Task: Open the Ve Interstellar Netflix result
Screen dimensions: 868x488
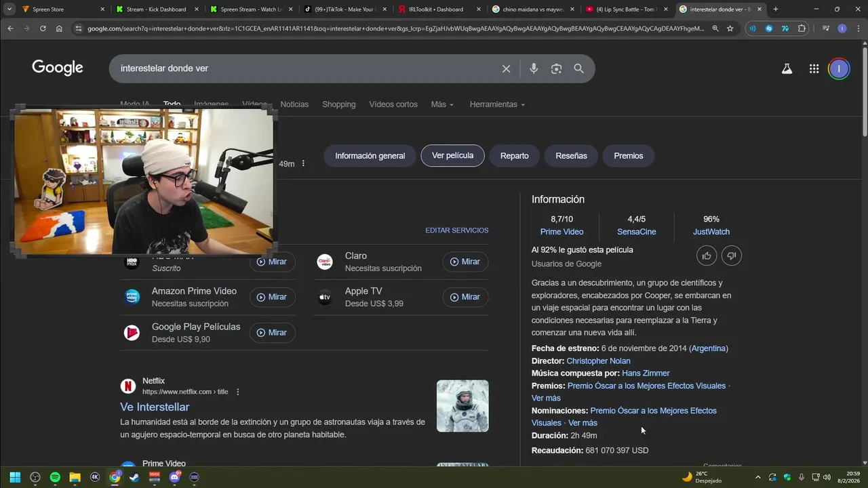Action: click(155, 407)
